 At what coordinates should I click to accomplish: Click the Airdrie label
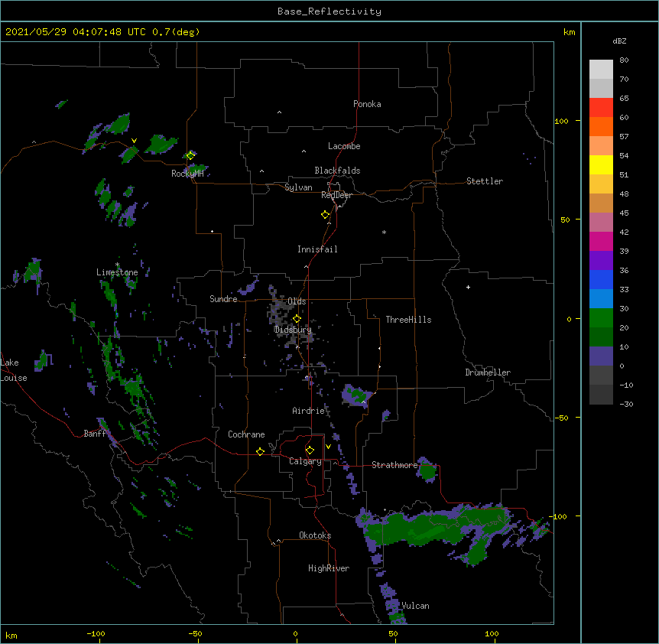pos(309,411)
